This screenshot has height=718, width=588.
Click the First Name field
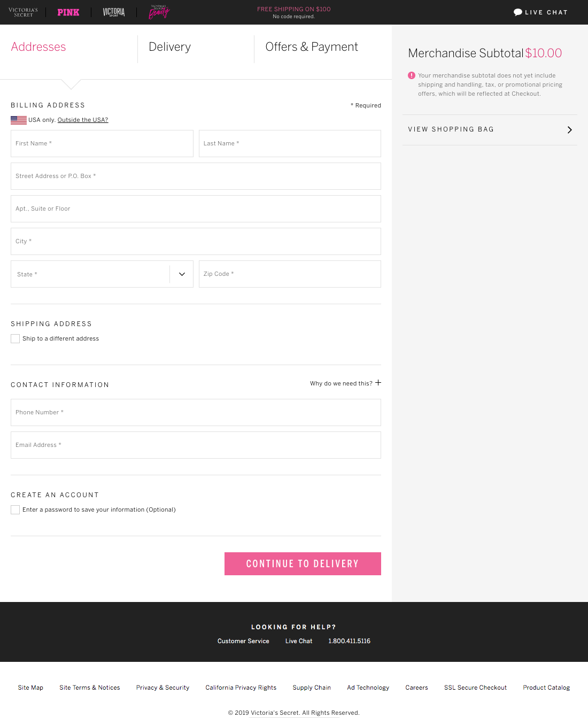(102, 144)
